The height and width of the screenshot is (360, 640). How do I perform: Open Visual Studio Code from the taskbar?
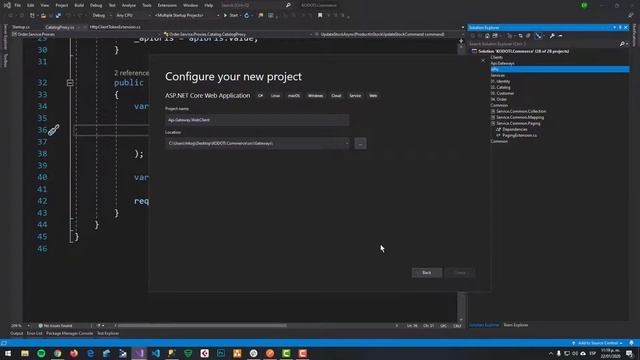(156, 353)
